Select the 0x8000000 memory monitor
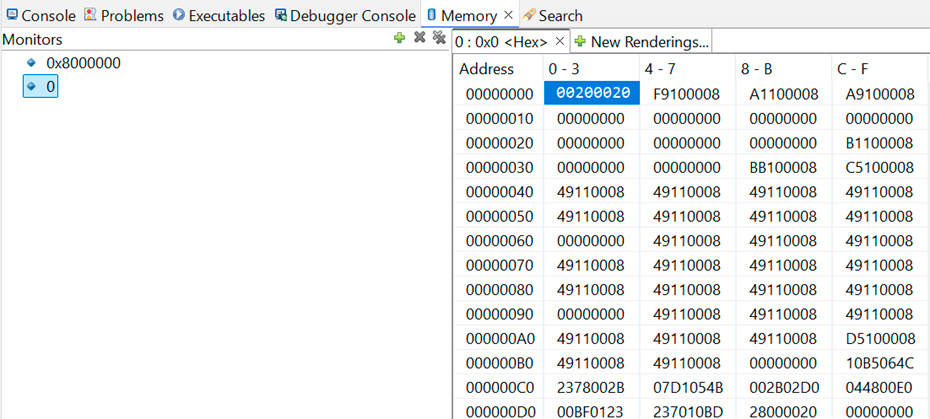The height and width of the screenshot is (419, 930). pyautogui.click(x=83, y=63)
